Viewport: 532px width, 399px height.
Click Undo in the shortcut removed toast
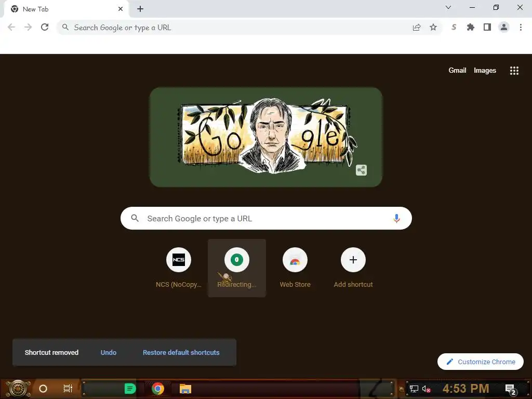pyautogui.click(x=109, y=353)
